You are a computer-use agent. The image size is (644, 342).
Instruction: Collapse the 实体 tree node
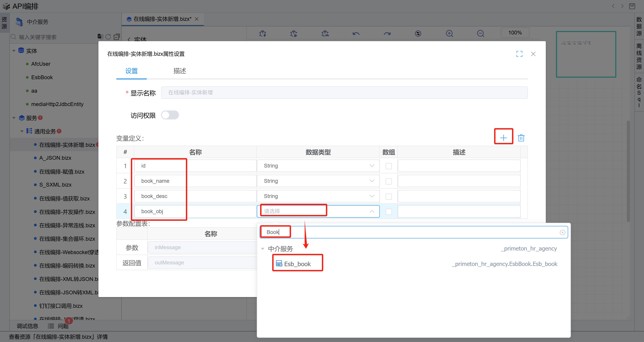(14, 51)
